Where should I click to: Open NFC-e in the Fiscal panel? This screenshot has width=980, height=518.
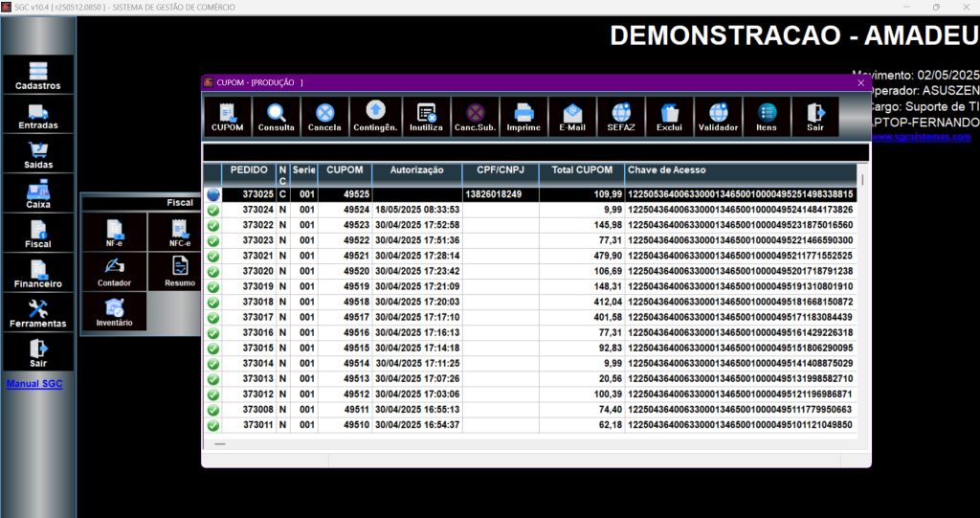pos(179,232)
